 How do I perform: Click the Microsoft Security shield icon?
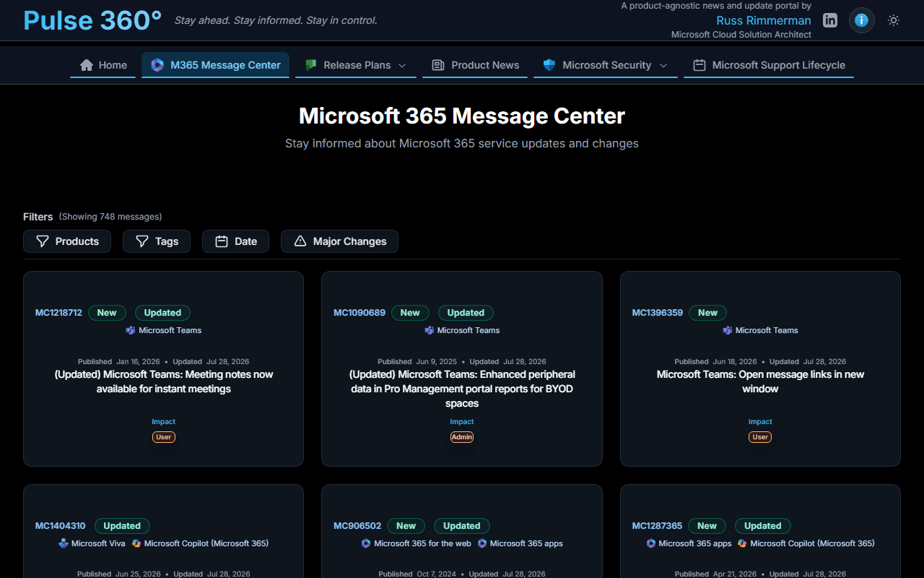click(549, 65)
